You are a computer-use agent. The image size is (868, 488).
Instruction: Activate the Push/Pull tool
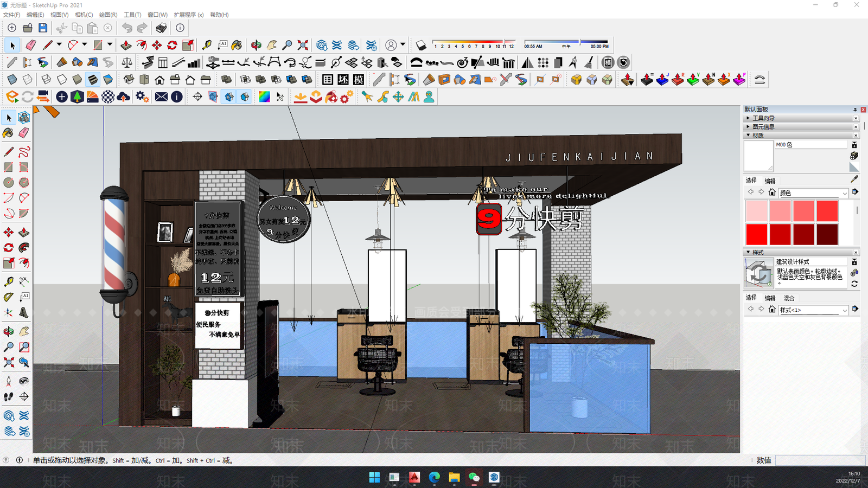[x=24, y=233]
